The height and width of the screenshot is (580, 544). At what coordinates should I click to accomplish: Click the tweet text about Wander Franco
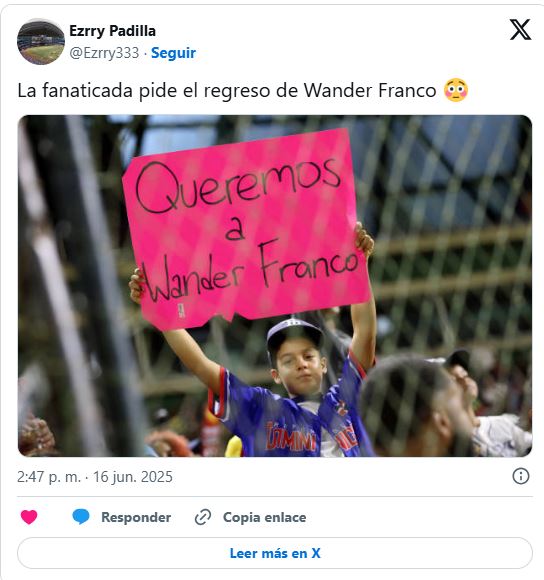click(227, 91)
